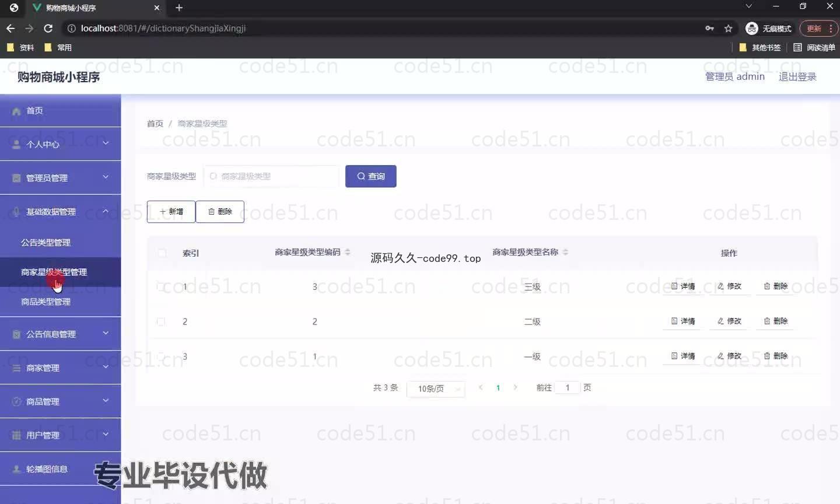Click 修改 for the 二级 row

tap(729, 321)
